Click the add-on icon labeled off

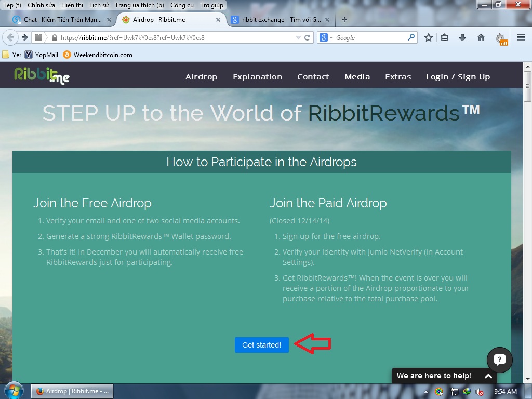(x=501, y=38)
